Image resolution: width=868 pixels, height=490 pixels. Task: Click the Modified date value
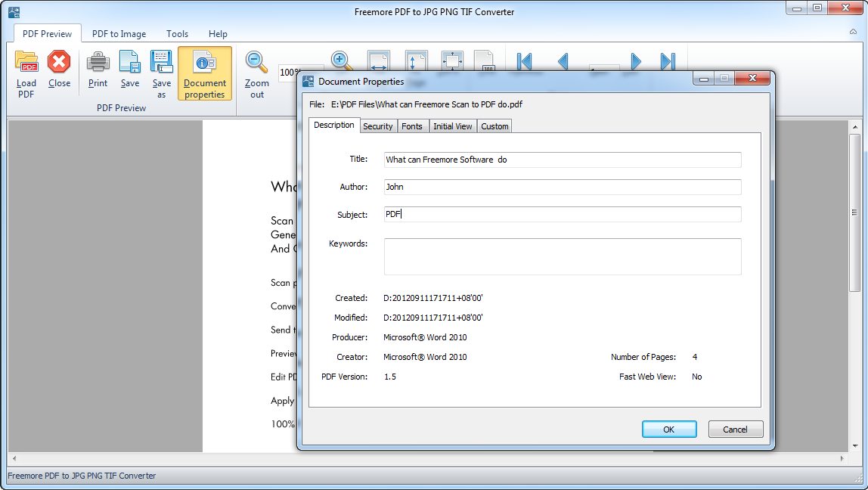(x=433, y=318)
